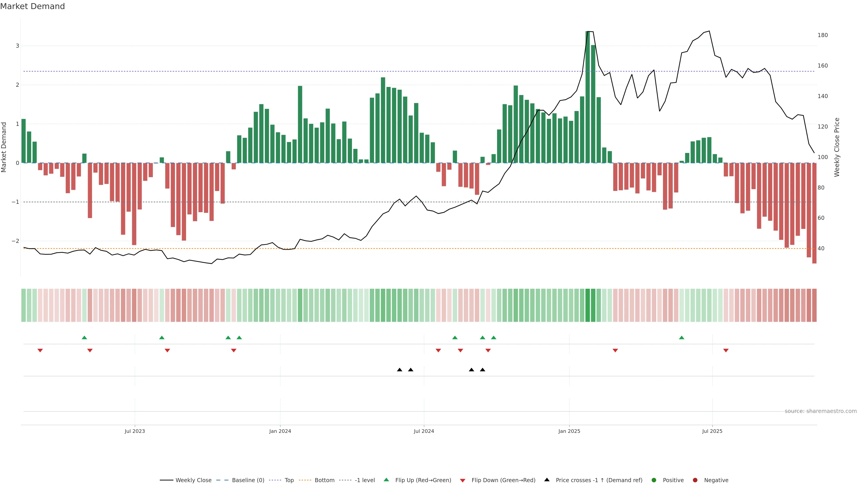Image resolution: width=868 pixels, height=488 pixels.
Task: Click the green flip-up marker before Jul 2025
Action: click(x=681, y=338)
